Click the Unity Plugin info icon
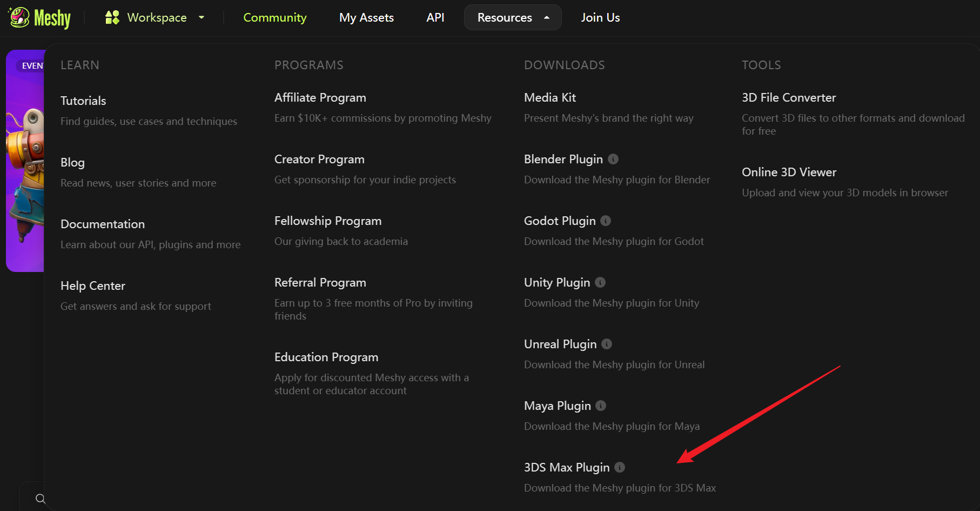980x511 pixels. (600, 282)
